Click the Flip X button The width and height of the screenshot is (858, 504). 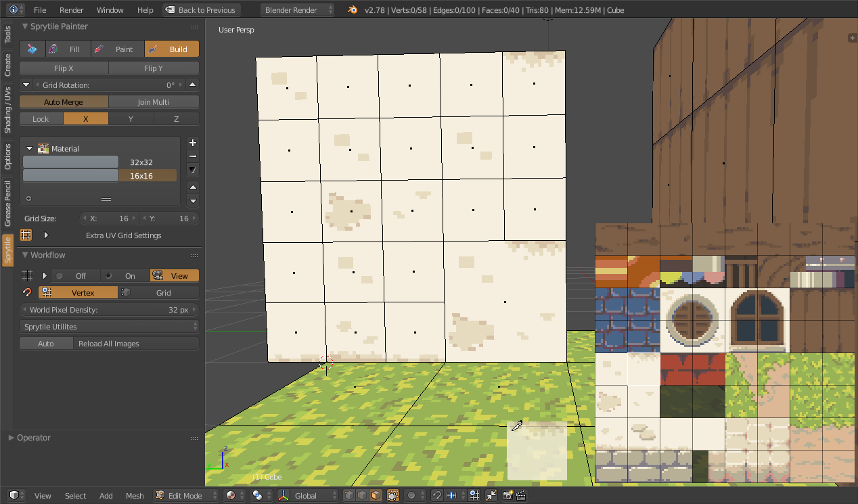[64, 68]
